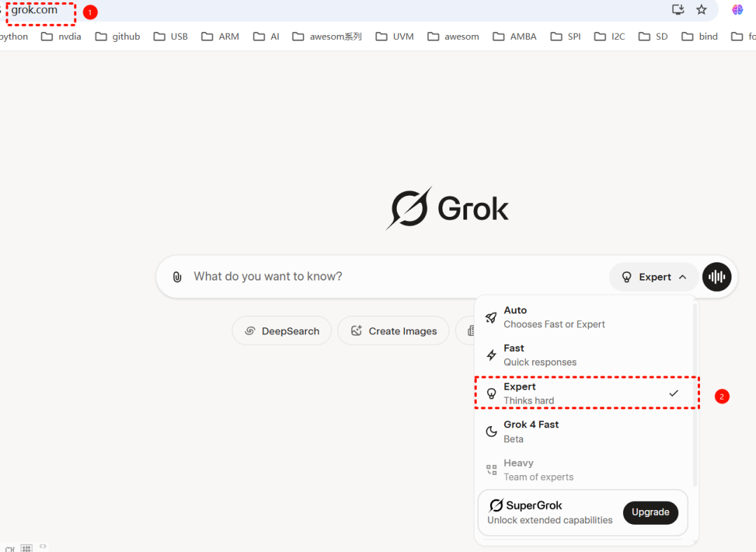Collapse the Expert model dropdown chevron
This screenshot has width=756, height=552.
click(682, 277)
